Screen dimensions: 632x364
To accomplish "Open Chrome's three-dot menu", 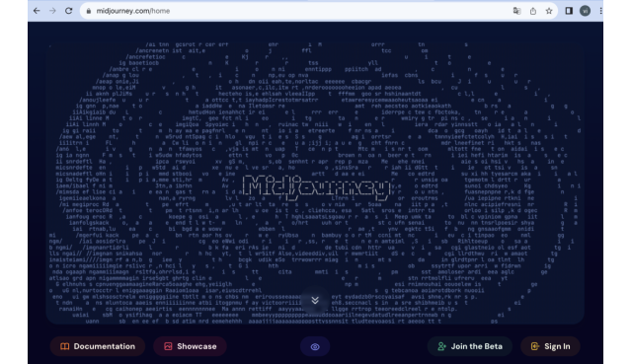I will coord(600,11).
